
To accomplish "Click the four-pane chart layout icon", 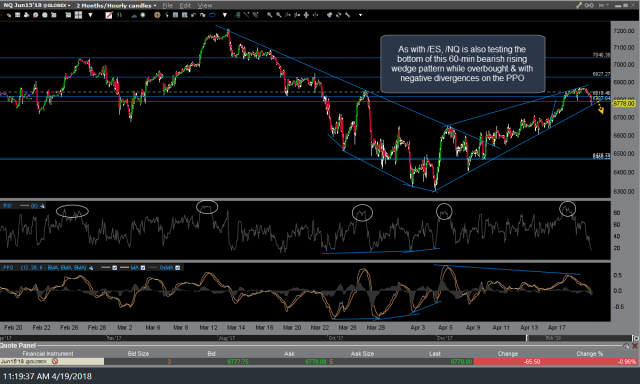I will pyautogui.click(x=78, y=15).
